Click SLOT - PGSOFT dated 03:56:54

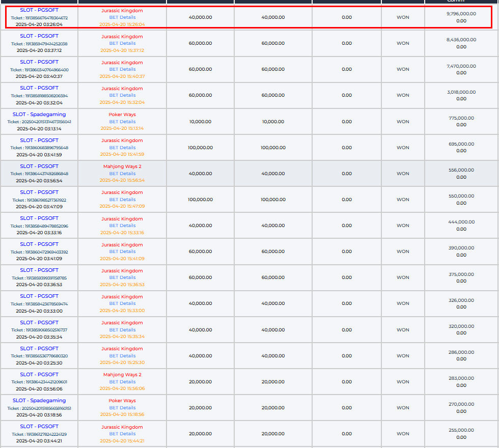39,166
